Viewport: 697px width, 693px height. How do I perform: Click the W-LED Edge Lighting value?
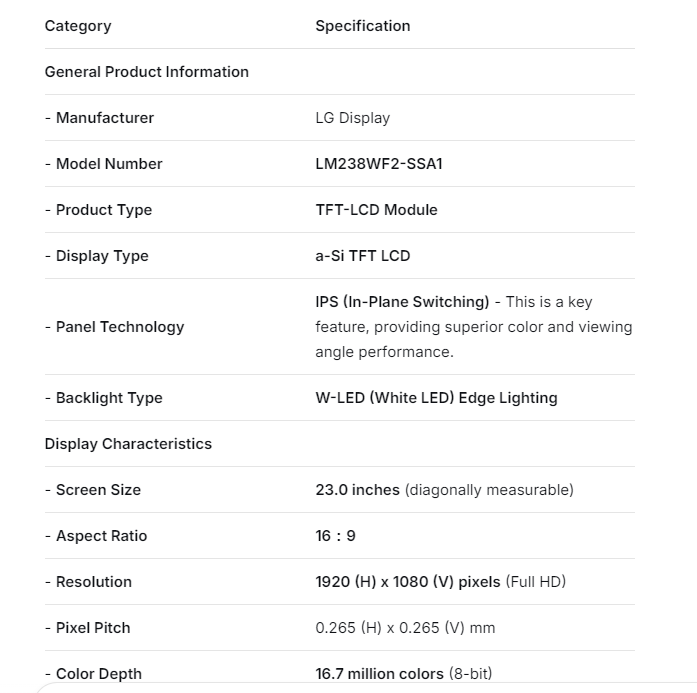coord(436,398)
